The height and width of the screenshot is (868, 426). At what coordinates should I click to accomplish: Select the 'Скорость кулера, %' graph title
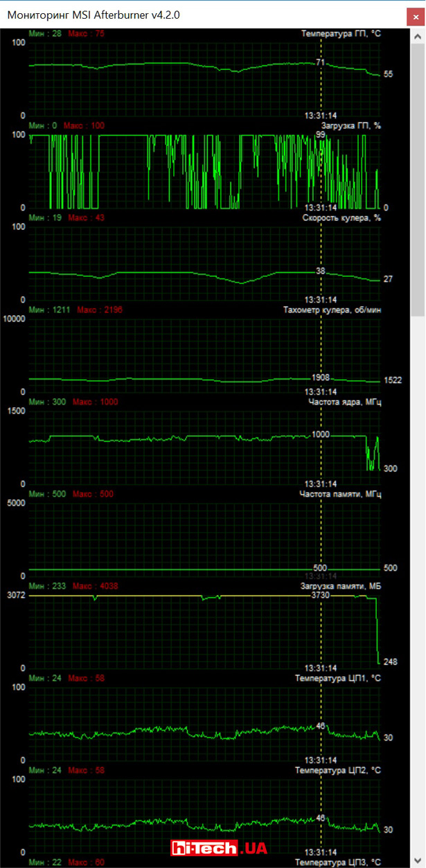pyautogui.click(x=341, y=218)
